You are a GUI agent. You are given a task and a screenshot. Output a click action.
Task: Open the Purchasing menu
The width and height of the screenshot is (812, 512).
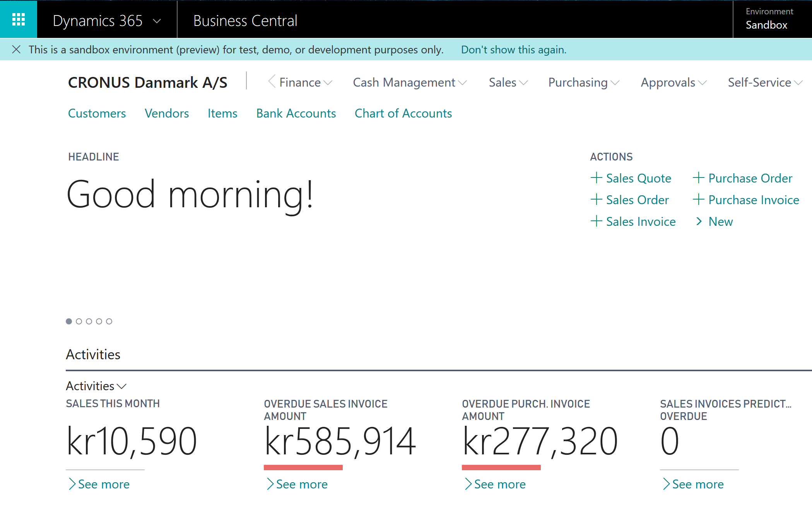pyautogui.click(x=584, y=82)
